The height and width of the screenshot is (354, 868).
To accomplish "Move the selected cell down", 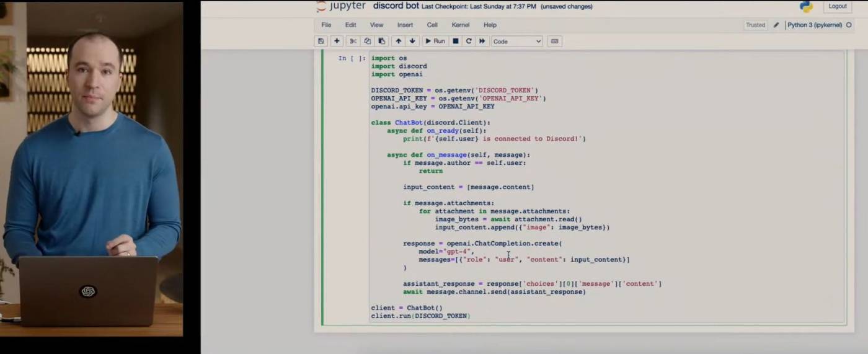I will (x=412, y=42).
